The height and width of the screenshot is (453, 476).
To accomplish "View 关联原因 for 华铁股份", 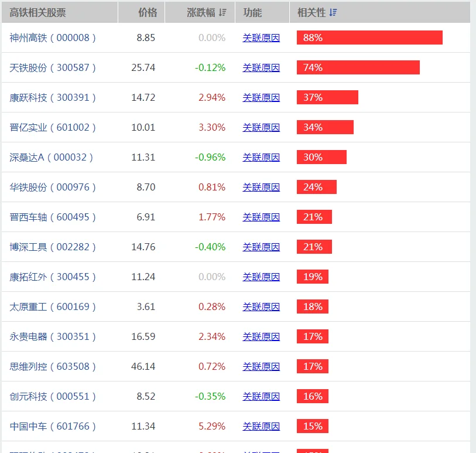I will pos(261,187).
